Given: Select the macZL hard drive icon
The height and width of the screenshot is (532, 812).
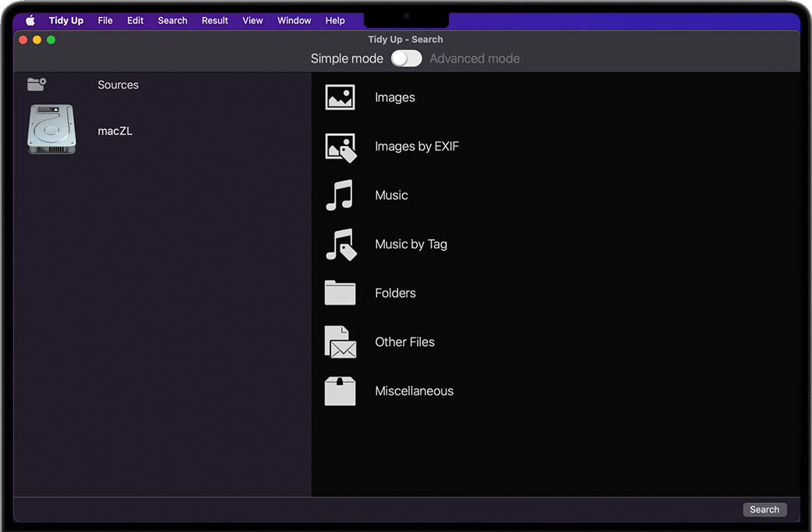Looking at the screenshot, I should [52, 130].
